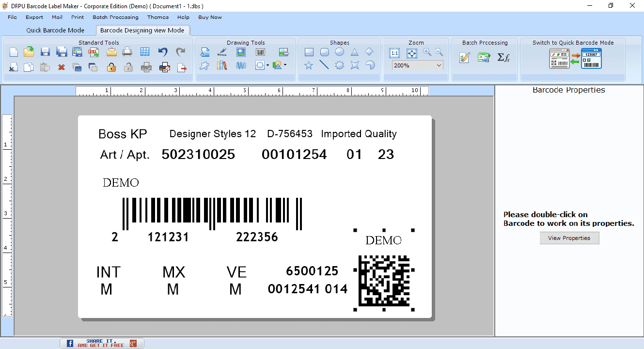
Task: Expand the frame style dropdown arrow
Action: (x=267, y=65)
